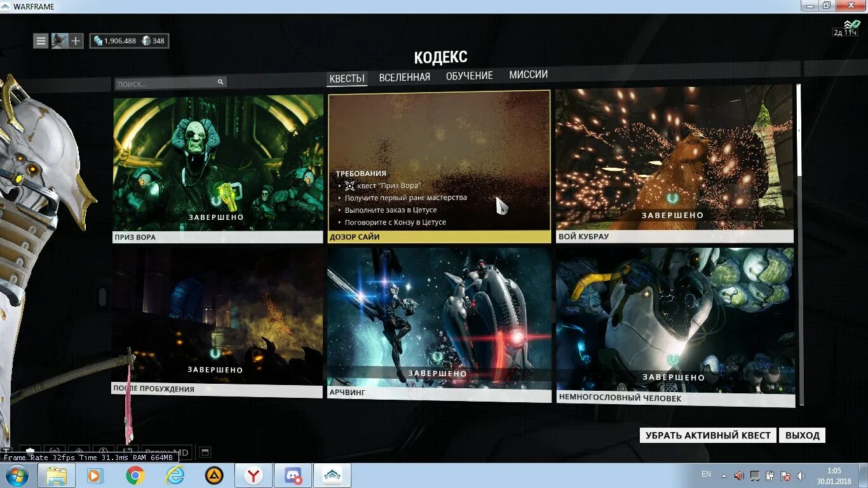The image size is (868, 488).
Task: Click the Warframe taskbar icon
Action: (332, 475)
